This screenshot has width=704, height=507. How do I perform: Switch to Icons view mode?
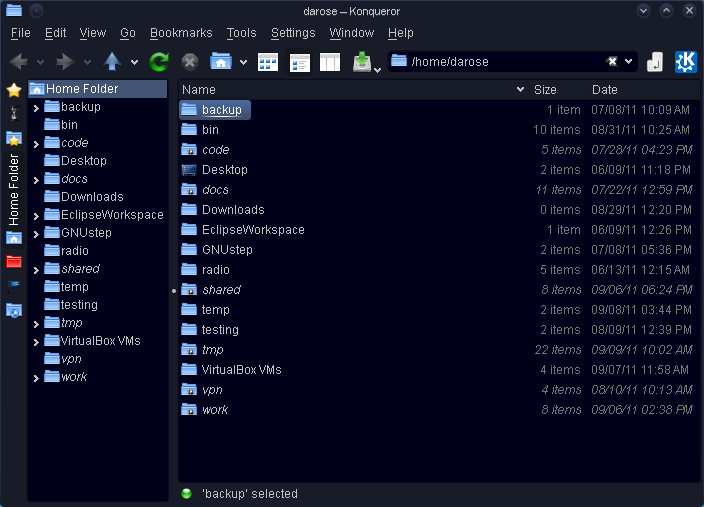pyautogui.click(x=268, y=62)
